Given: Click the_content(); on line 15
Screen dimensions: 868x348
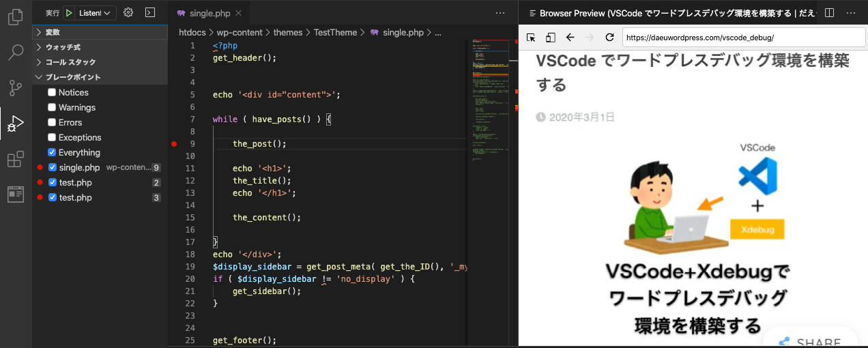Looking at the screenshot, I should click(267, 218).
